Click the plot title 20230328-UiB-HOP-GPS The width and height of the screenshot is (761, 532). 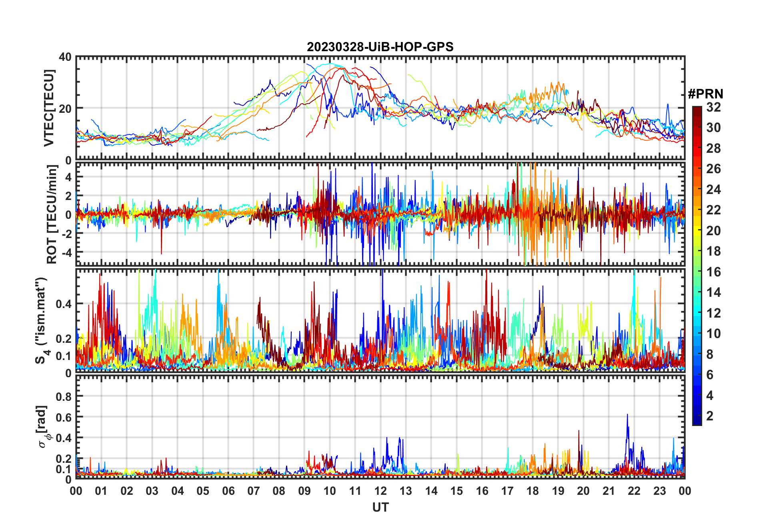coord(380,47)
